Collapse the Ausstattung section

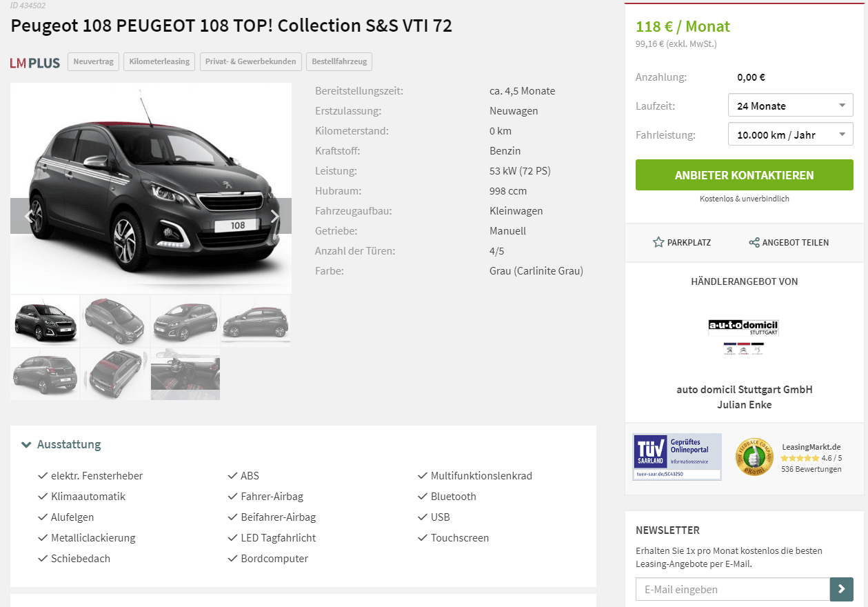pyautogui.click(x=61, y=444)
